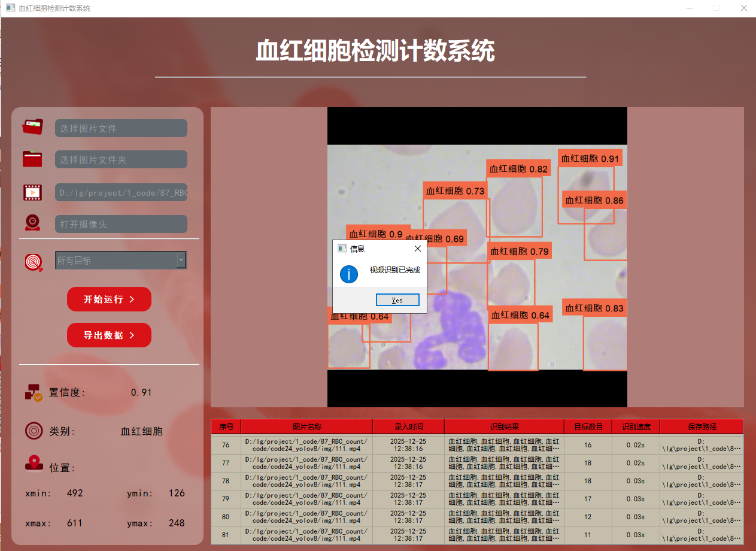Click the 录入时间 column header
Image resolution: width=756 pixels, height=551 pixels.
tap(408, 427)
